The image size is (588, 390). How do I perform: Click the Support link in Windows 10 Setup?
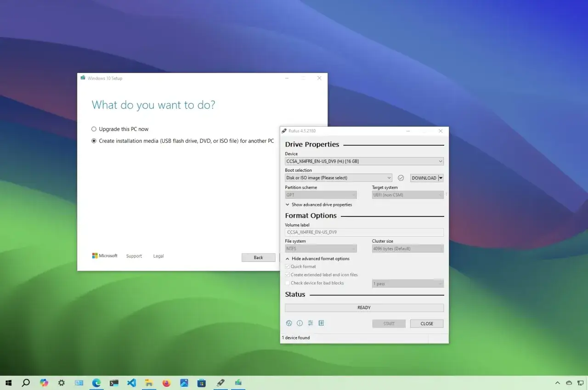coord(134,256)
